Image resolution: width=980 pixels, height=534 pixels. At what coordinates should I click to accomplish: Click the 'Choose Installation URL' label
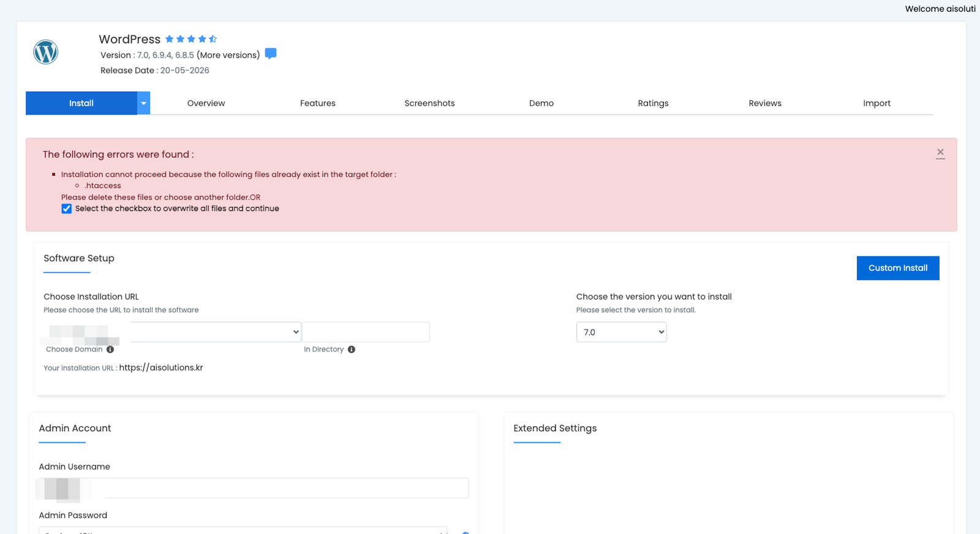[91, 297]
